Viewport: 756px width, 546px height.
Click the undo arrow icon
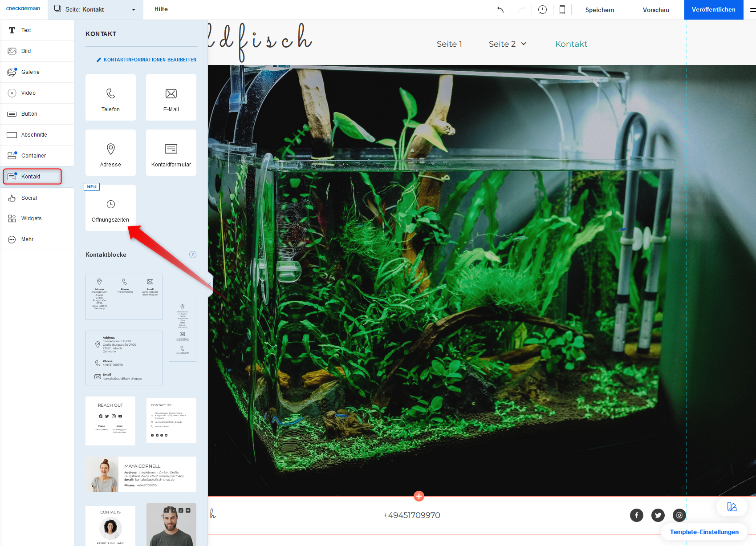[500, 10]
